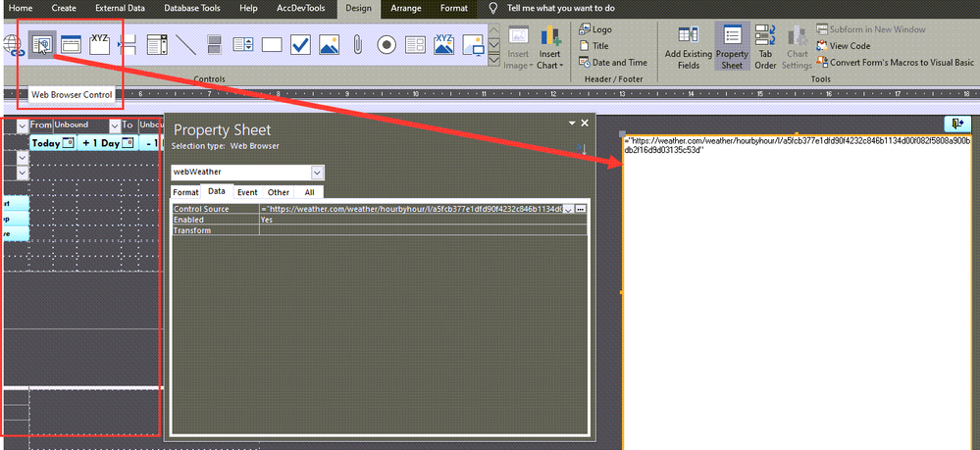Open the External Data ribbon tab
This screenshot has width=980, height=450.
pyautogui.click(x=120, y=8)
